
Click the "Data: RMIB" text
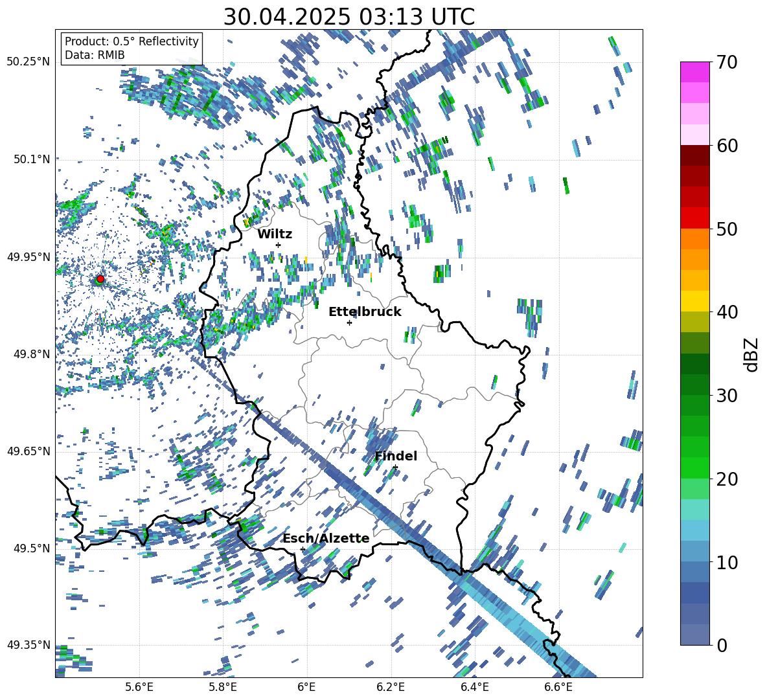click(95, 55)
